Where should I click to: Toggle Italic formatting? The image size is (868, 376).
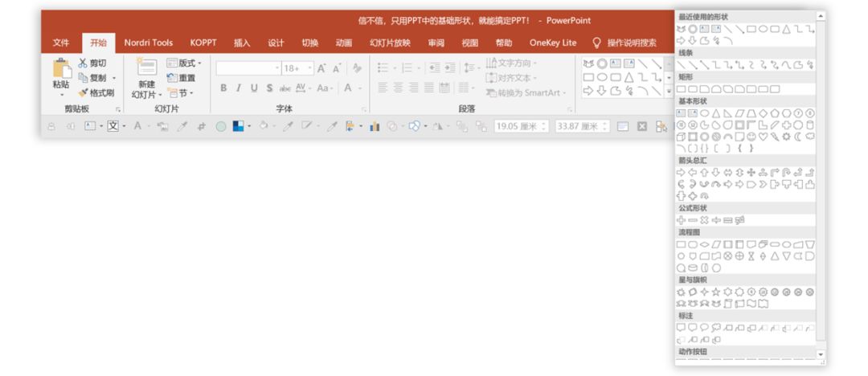pyautogui.click(x=239, y=88)
